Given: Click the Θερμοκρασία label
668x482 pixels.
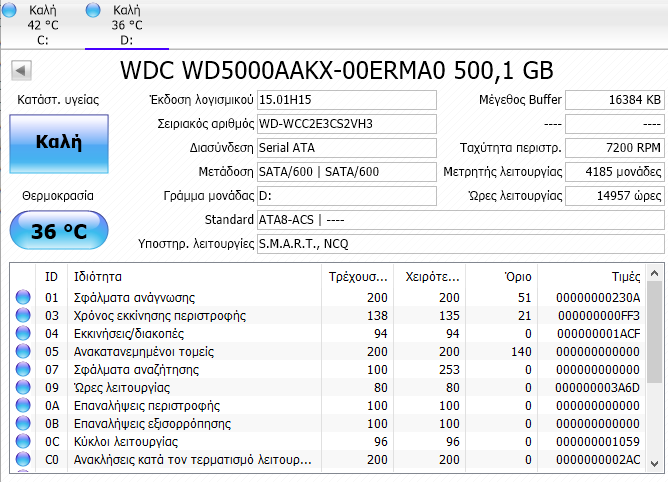Looking at the screenshot, I should tap(58, 196).
